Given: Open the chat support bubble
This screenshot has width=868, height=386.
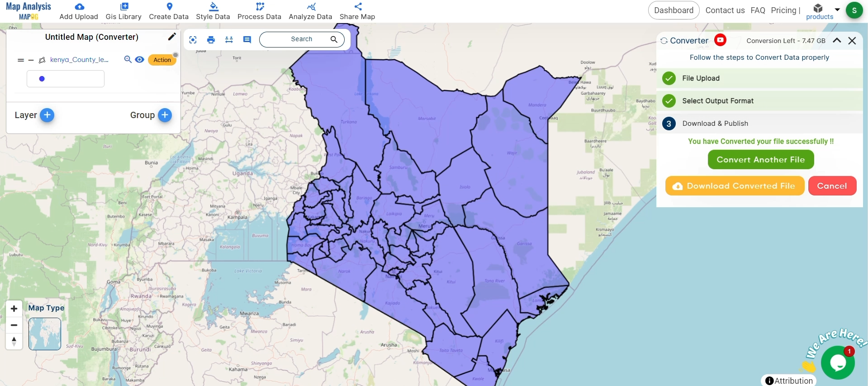Looking at the screenshot, I should 837,362.
